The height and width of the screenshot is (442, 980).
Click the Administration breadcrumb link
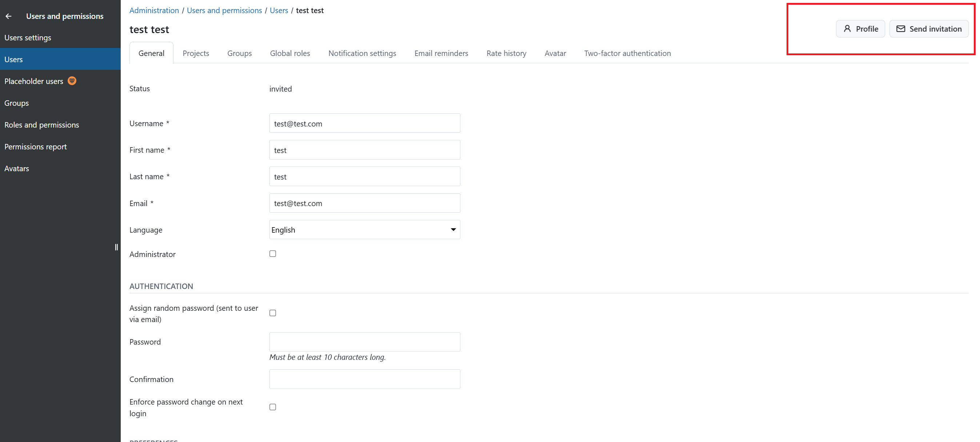(154, 10)
